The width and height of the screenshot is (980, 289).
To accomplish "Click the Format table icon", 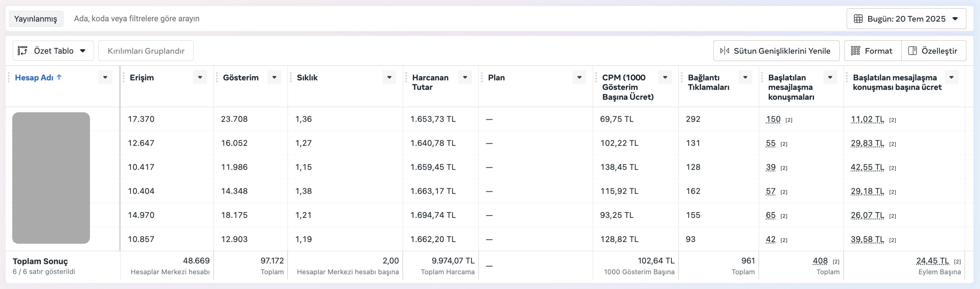I will tap(856, 50).
